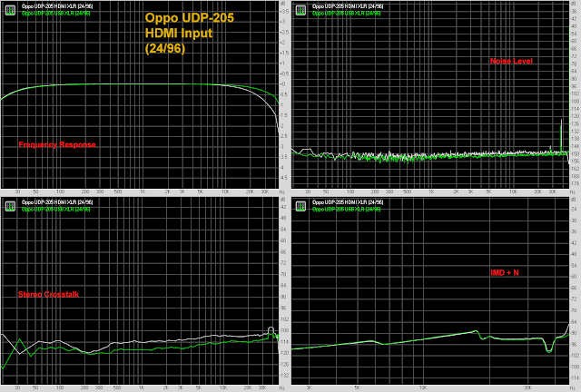
Task: Select green USB XLR legend in Stereo Crosstalk panel
Action: 56,210
